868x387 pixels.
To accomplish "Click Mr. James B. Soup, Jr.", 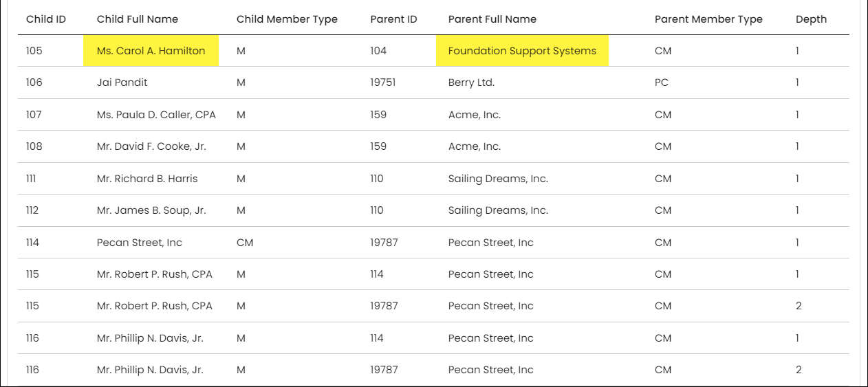I will [x=151, y=210].
